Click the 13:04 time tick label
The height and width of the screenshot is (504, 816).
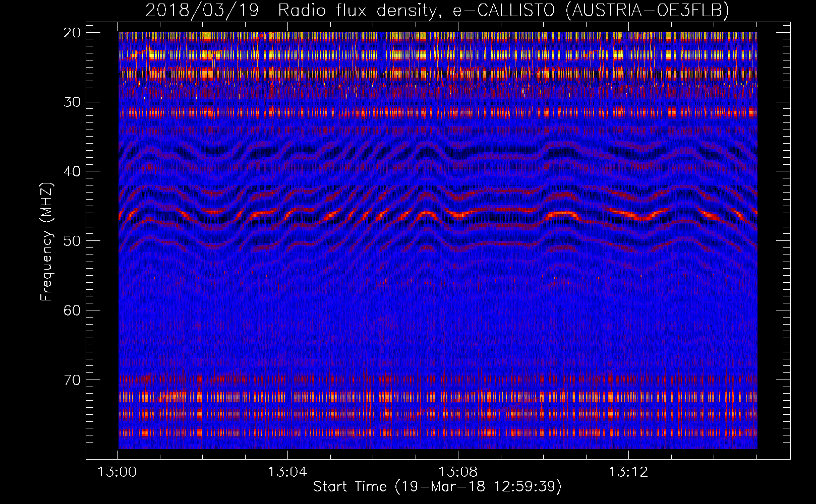click(x=287, y=472)
